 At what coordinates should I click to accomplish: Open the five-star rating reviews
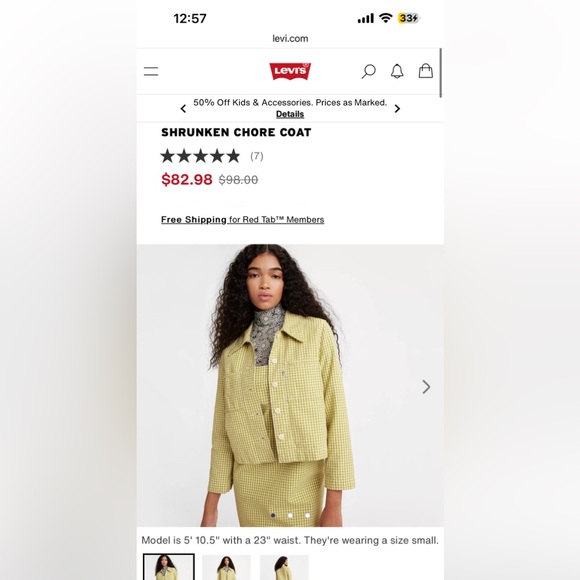coord(200,156)
